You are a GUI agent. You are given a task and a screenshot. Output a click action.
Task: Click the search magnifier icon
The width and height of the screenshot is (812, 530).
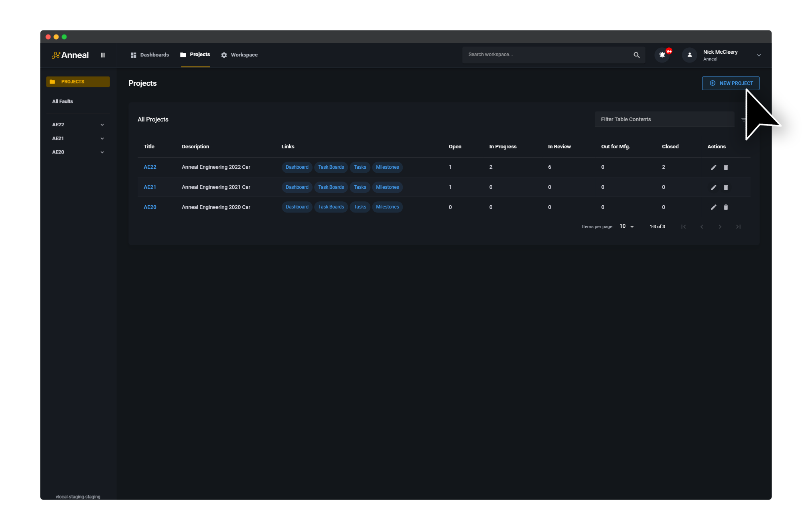[636, 55]
